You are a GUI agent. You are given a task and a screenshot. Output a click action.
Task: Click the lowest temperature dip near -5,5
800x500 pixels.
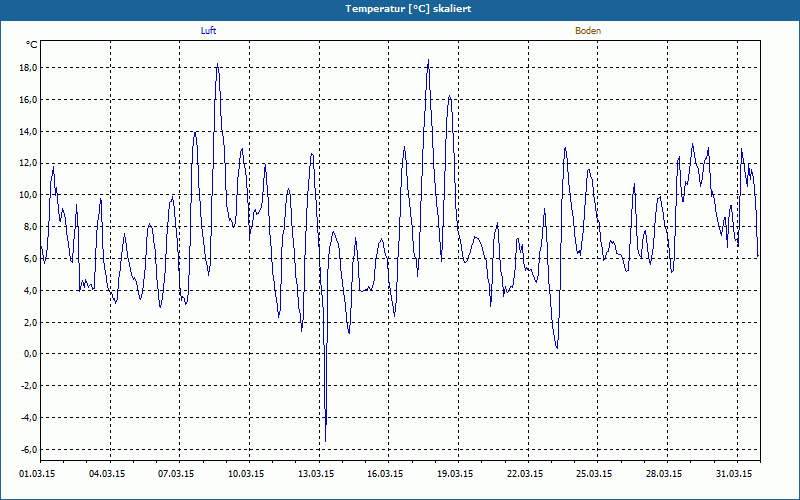click(326, 441)
